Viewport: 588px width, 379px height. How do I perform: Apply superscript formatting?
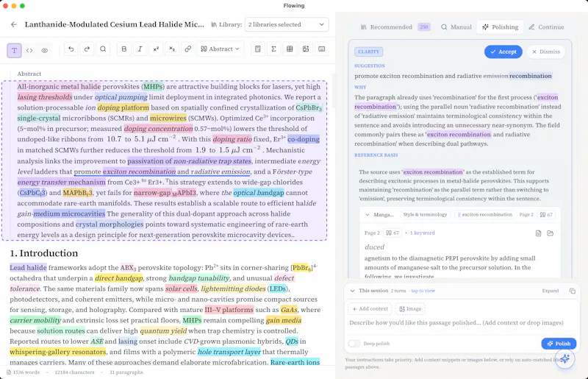coord(156,49)
